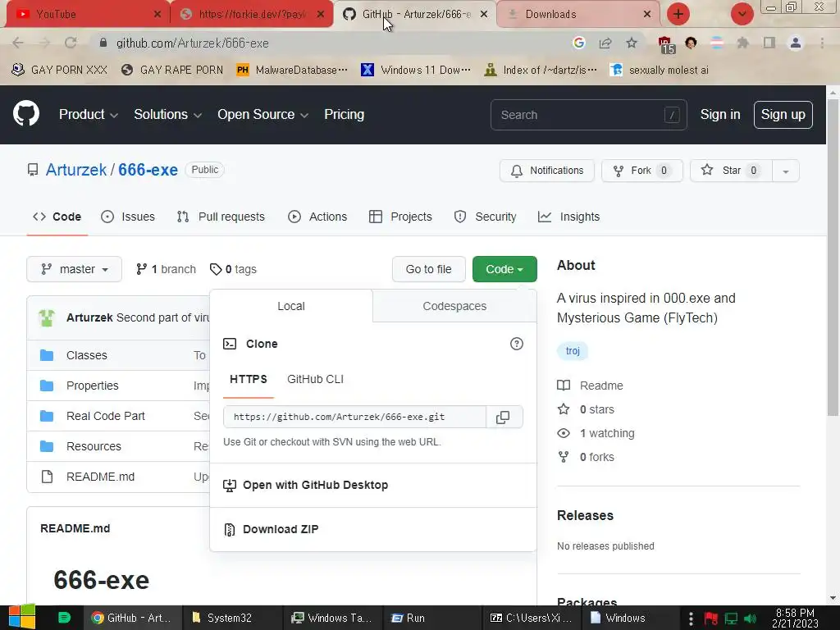Open clone help question mark icon

pyautogui.click(x=517, y=344)
